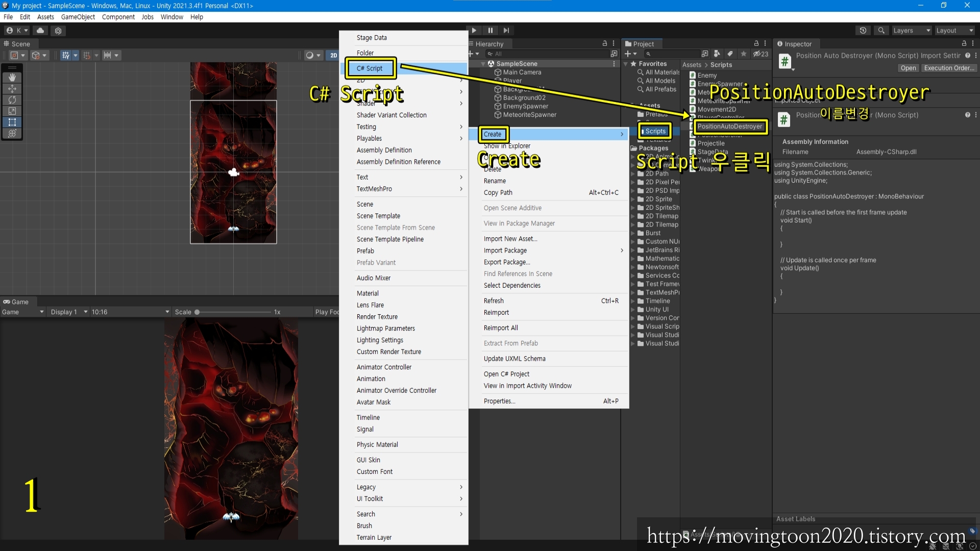Lock the Inspector panel
This screenshot has width=980, height=551.
coord(964,44)
